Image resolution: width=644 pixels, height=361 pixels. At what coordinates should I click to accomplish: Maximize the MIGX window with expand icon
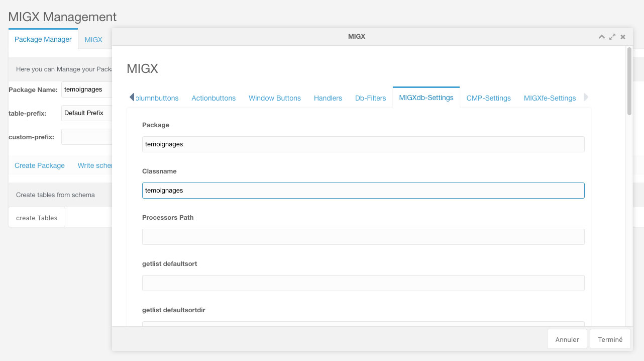612,37
